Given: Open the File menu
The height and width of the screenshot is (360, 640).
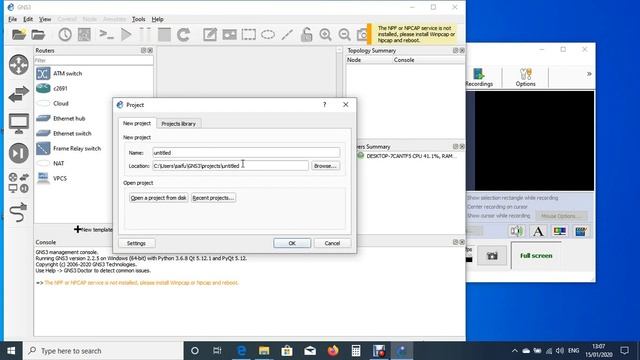Looking at the screenshot, I should point(12,19).
